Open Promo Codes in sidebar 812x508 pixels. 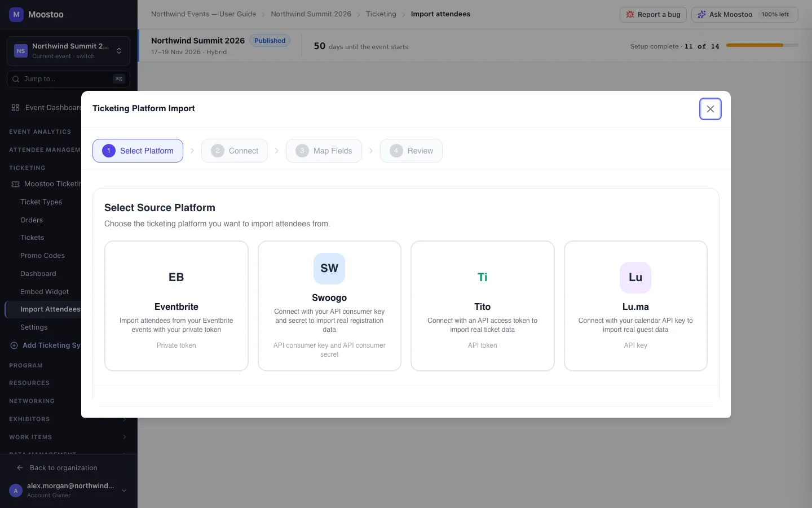point(42,256)
